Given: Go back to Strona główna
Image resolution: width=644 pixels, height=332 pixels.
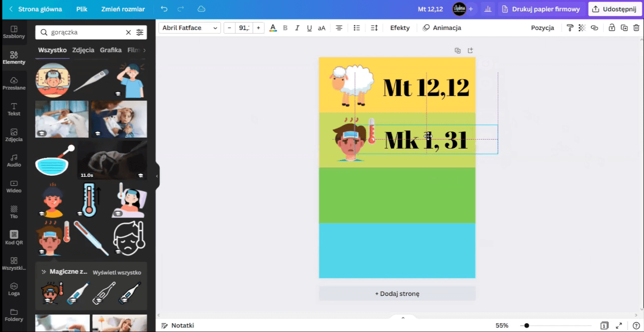Looking at the screenshot, I should click(36, 9).
